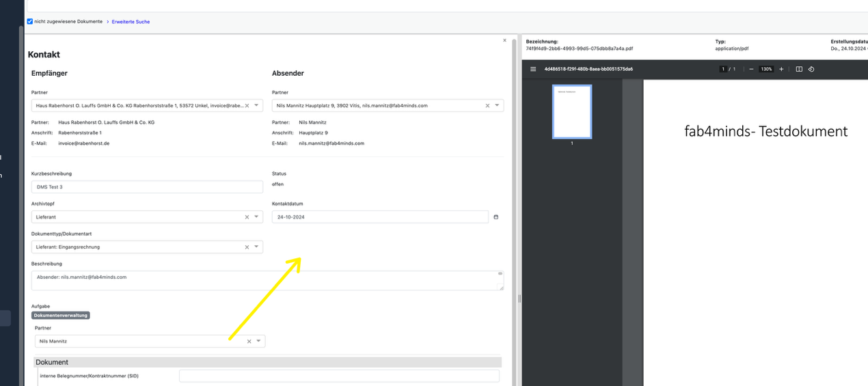Click the email text invoice@rabenhorst.de
Viewport: 868px width, 386px height.
pos(84,143)
